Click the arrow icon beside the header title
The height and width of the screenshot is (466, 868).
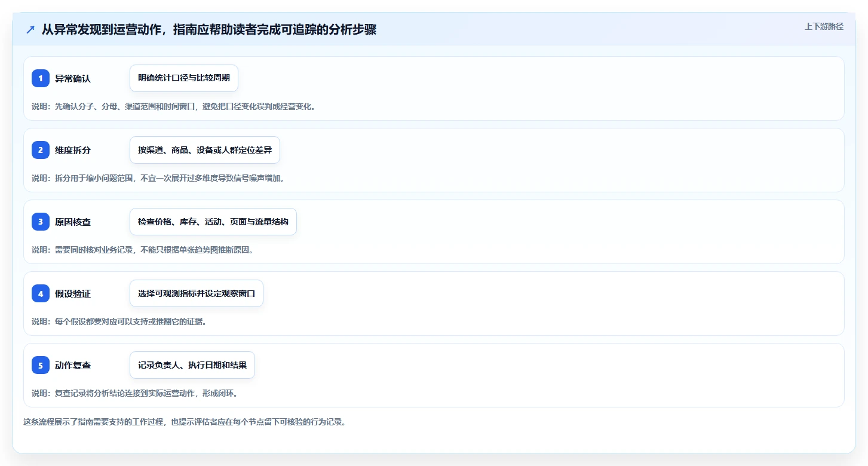[30, 30]
